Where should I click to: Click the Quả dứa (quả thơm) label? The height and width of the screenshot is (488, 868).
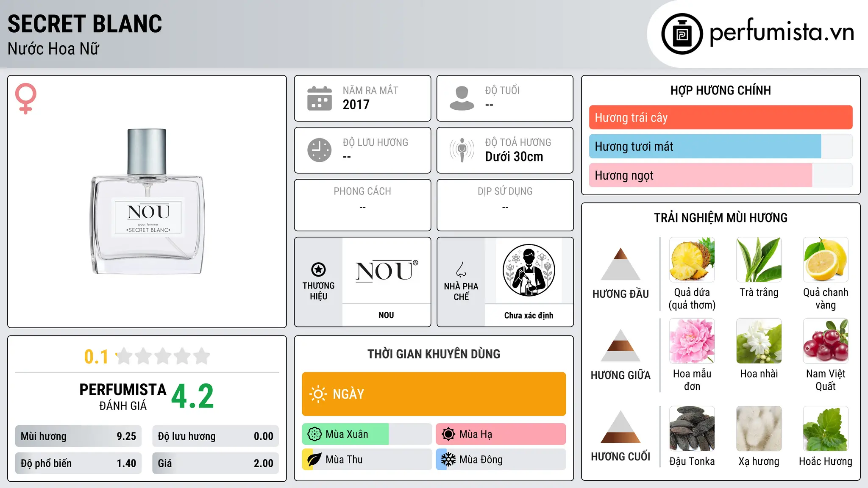[x=692, y=299]
